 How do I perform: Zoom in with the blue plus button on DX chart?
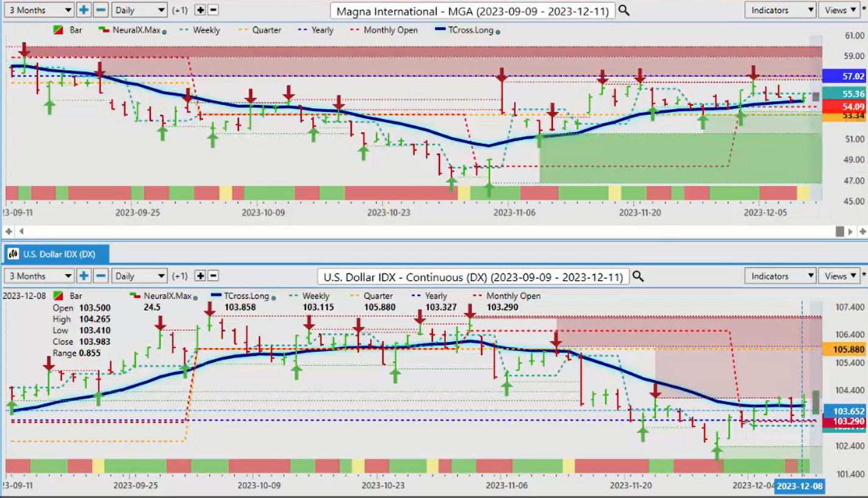pyautogui.click(x=84, y=276)
